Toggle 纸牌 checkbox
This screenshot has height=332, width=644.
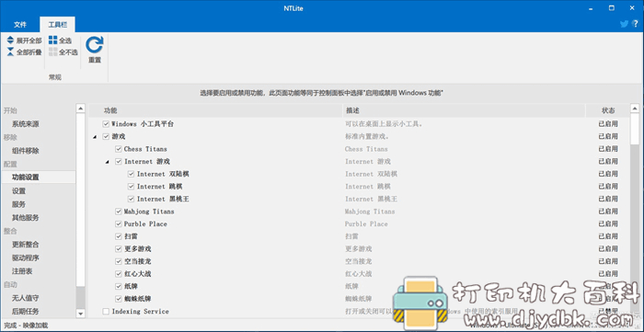(x=119, y=286)
